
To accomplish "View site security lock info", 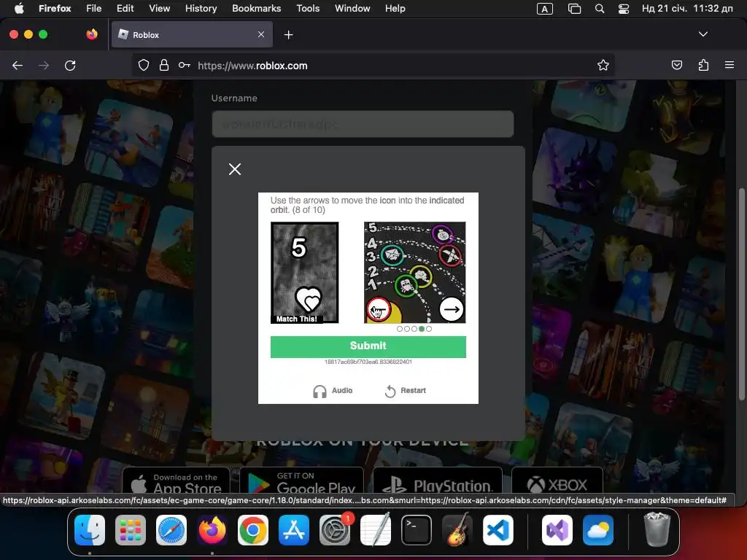I will point(164,65).
